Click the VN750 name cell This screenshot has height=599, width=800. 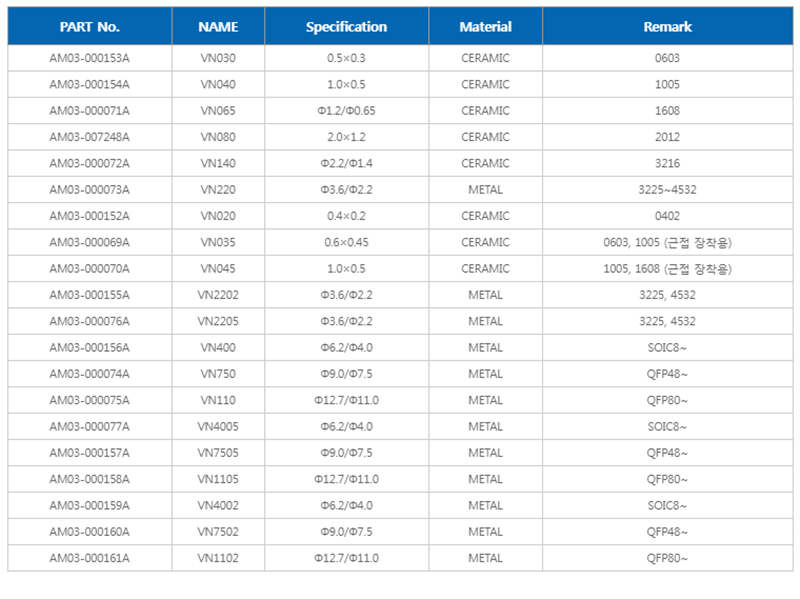point(218,374)
